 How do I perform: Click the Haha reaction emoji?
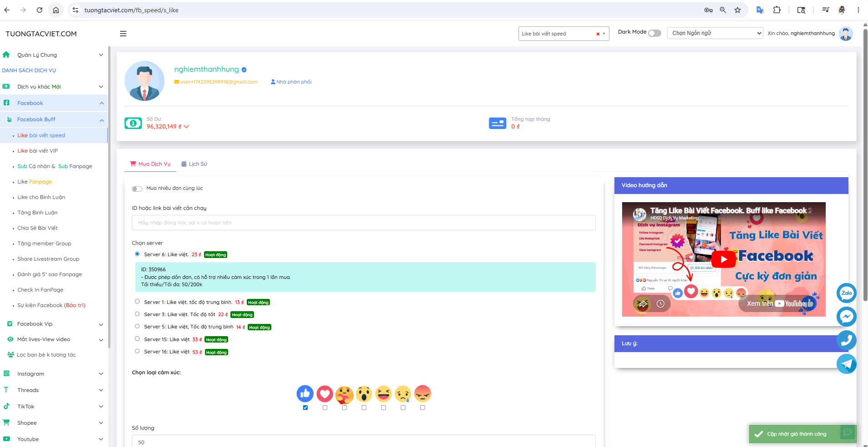pos(384,393)
